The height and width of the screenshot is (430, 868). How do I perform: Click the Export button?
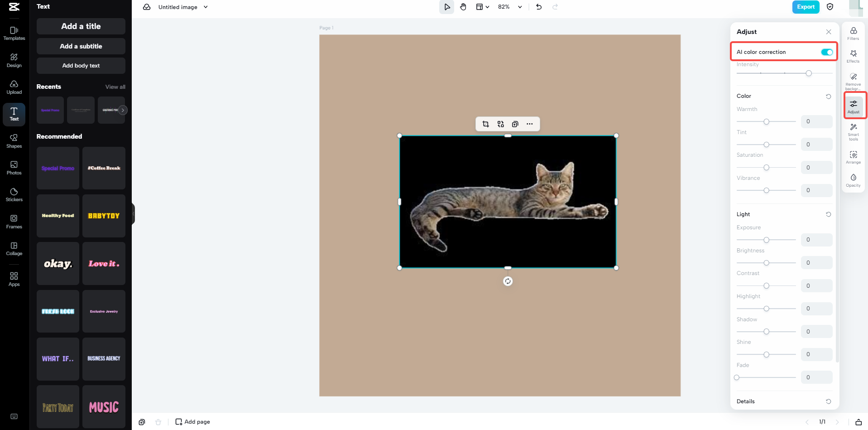tap(805, 7)
